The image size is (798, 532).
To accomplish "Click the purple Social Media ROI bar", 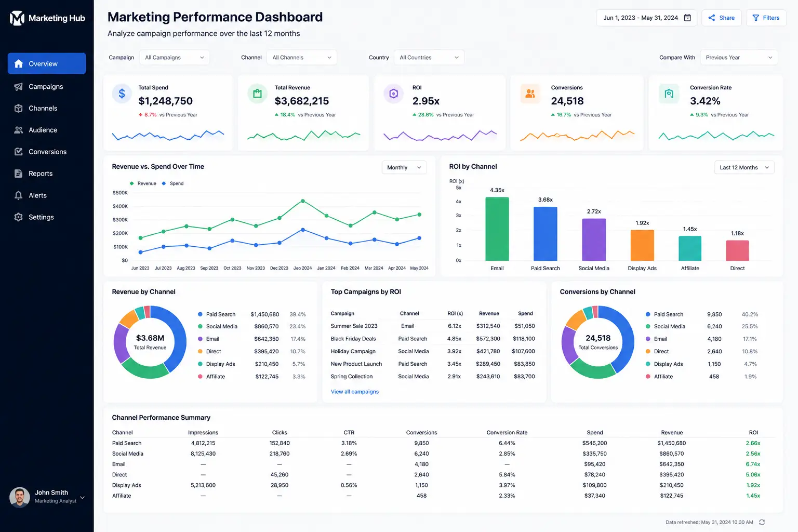I will (594, 240).
